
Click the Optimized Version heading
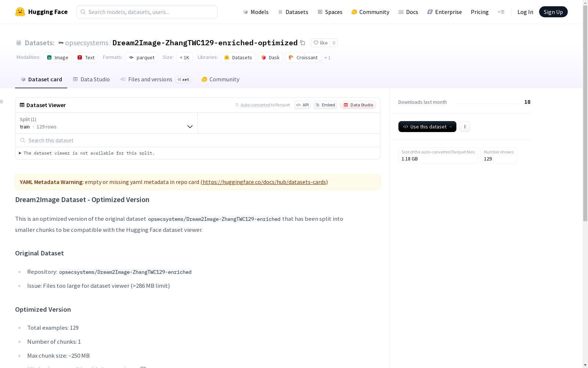43,309
